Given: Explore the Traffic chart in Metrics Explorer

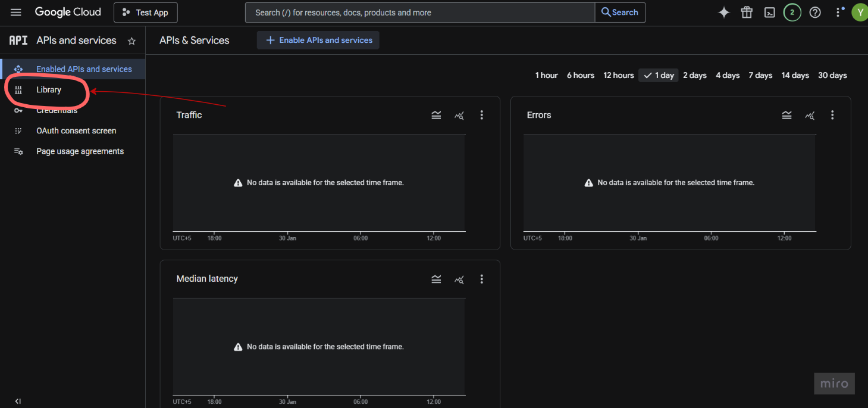Looking at the screenshot, I should (x=459, y=116).
